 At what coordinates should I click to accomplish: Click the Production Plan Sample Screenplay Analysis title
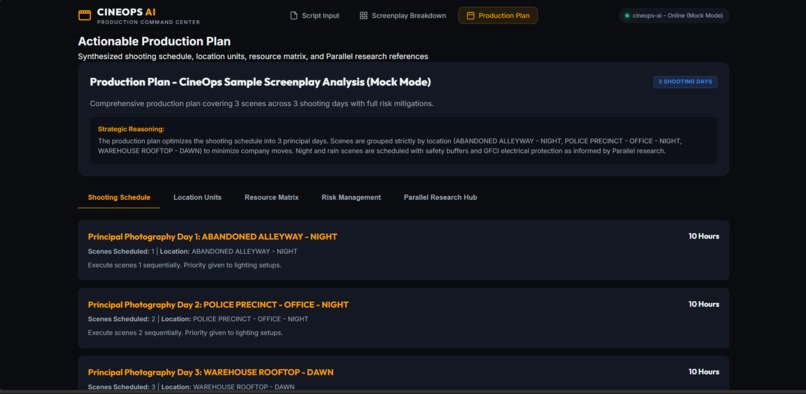[x=260, y=82]
